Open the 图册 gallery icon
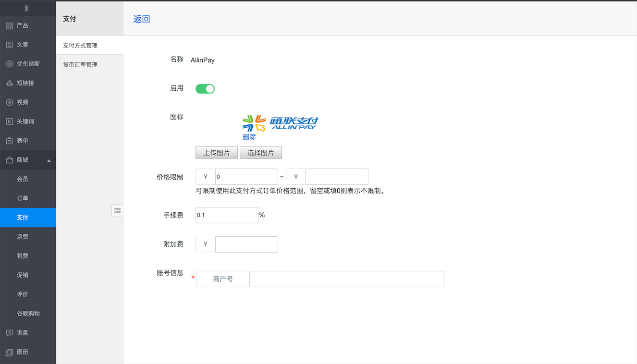 click(10, 352)
